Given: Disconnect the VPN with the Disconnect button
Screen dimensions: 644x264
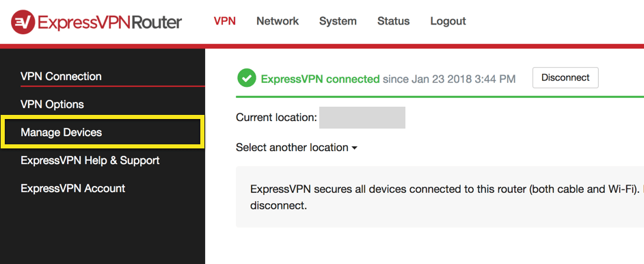Looking at the screenshot, I should click(x=565, y=77).
